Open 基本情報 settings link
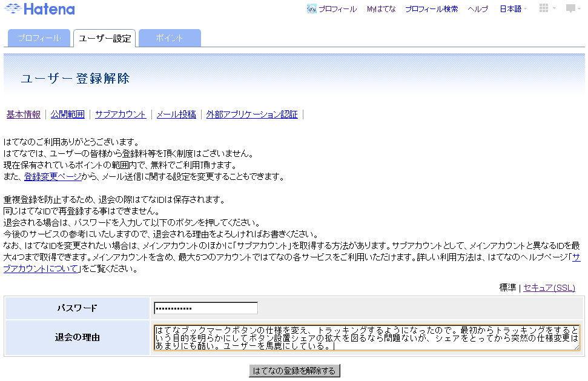The width and height of the screenshot is (588, 381). [x=23, y=114]
